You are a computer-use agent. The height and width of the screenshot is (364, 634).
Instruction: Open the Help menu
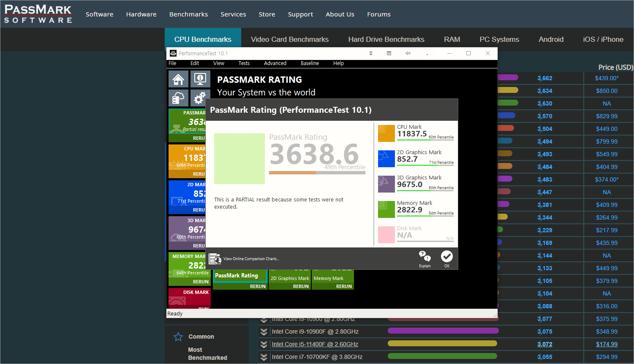click(338, 63)
